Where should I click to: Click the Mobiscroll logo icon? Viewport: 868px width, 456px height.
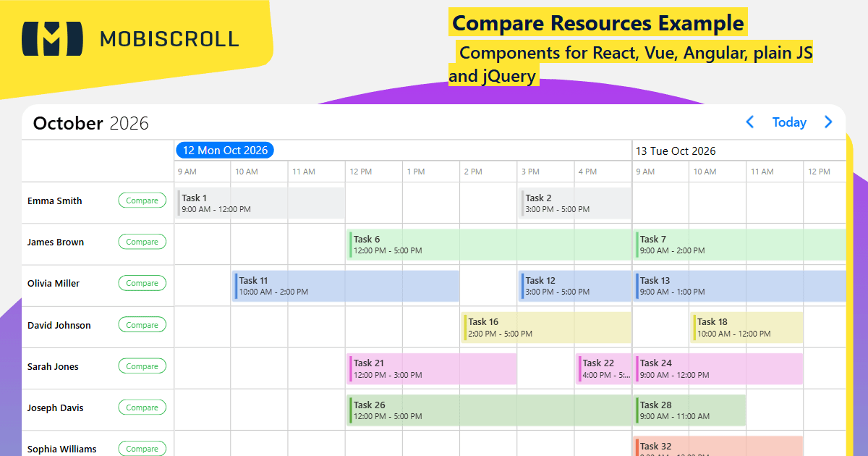point(52,38)
